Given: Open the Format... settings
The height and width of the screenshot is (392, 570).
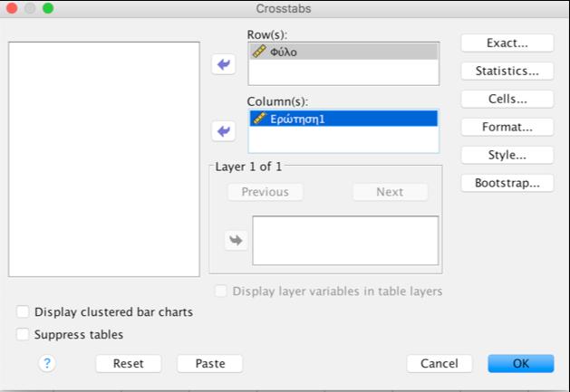Looking at the screenshot, I should (507, 127).
